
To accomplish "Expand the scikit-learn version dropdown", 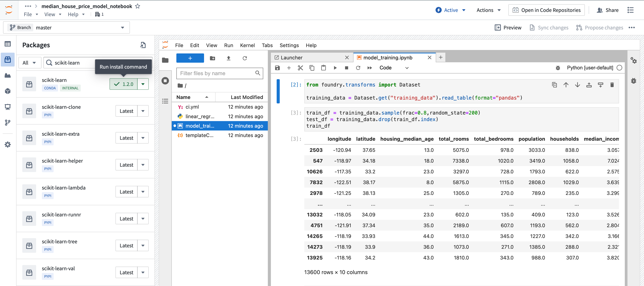I will [x=143, y=84].
